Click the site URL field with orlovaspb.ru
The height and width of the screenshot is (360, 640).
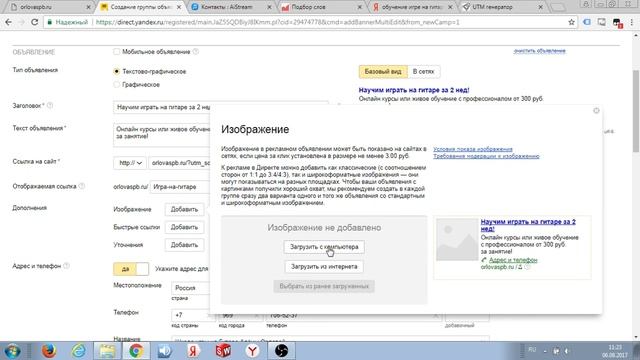point(180,163)
